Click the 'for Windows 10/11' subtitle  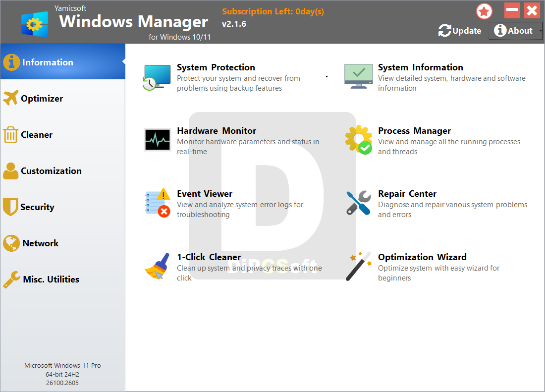pyautogui.click(x=180, y=37)
